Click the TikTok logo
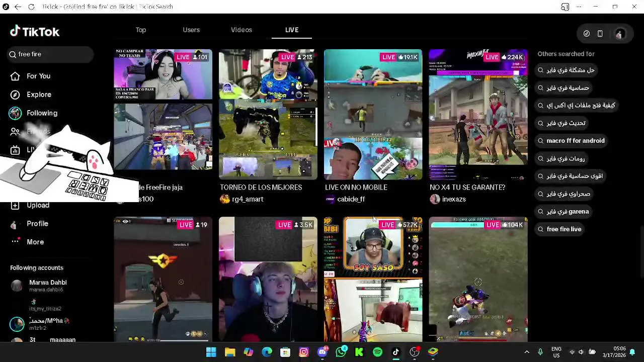644x362 pixels. click(35, 32)
